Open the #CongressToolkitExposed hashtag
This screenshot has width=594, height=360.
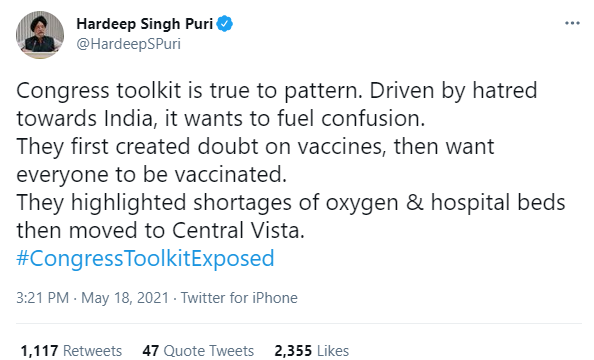[x=145, y=259]
